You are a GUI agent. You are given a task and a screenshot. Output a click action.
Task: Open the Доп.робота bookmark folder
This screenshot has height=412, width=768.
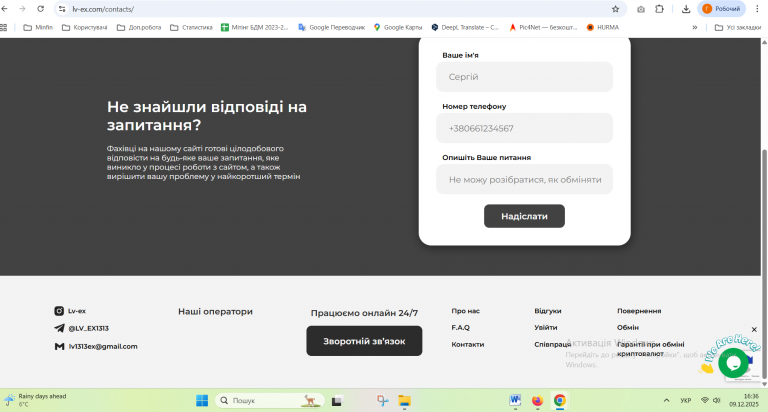pyautogui.click(x=139, y=27)
